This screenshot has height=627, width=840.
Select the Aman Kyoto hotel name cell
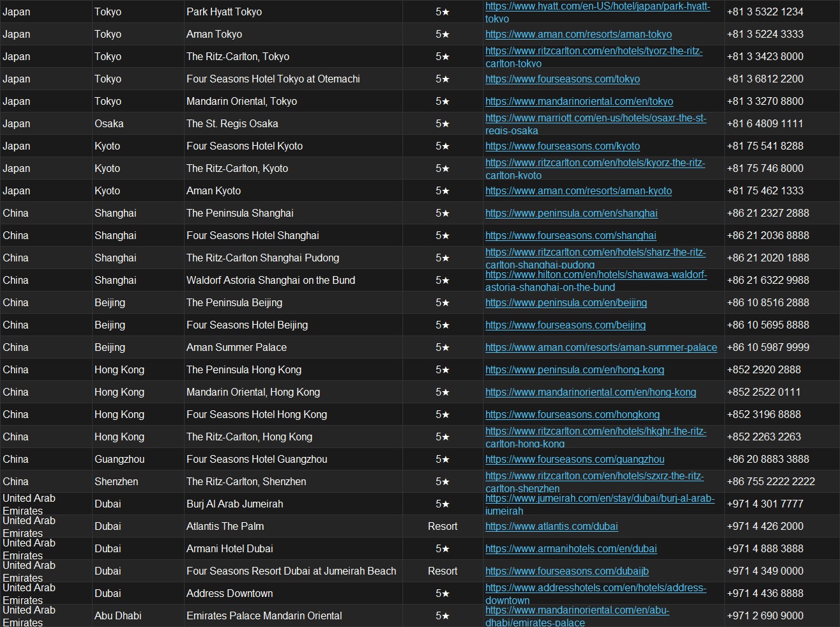(x=293, y=191)
